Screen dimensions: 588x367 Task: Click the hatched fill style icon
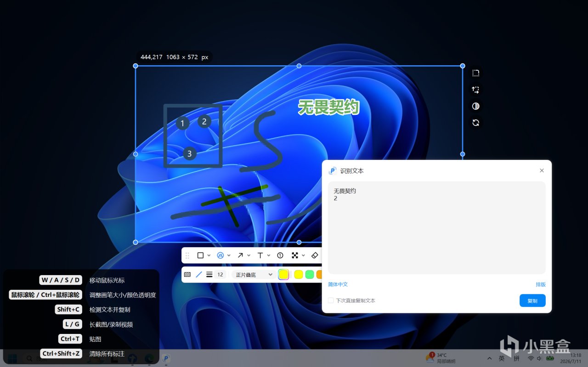click(x=187, y=275)
